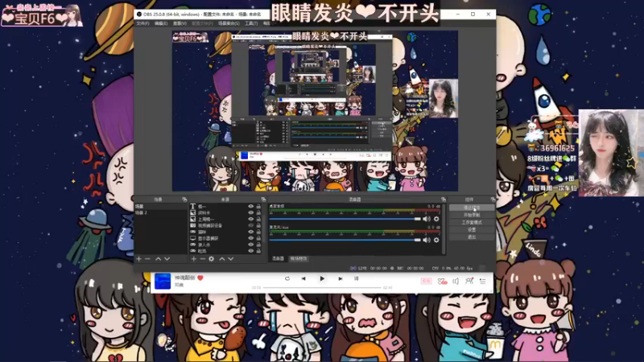The height and width of the screenshot is (362, 644).
Task: Undock the Controls (控件) panel with its pop-out icon
Action: [x=493, y=200]
